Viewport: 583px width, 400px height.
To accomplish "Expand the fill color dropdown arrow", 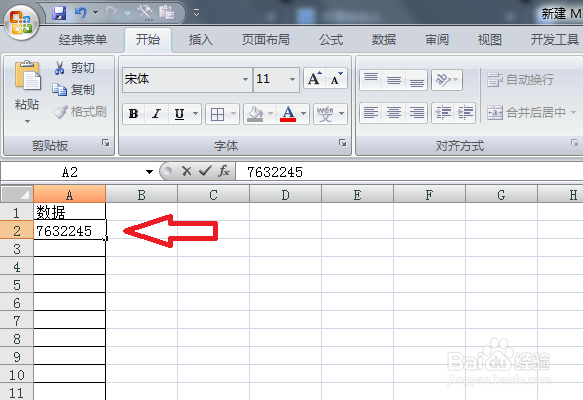I will pyautogui.click(x=271, y=113).
